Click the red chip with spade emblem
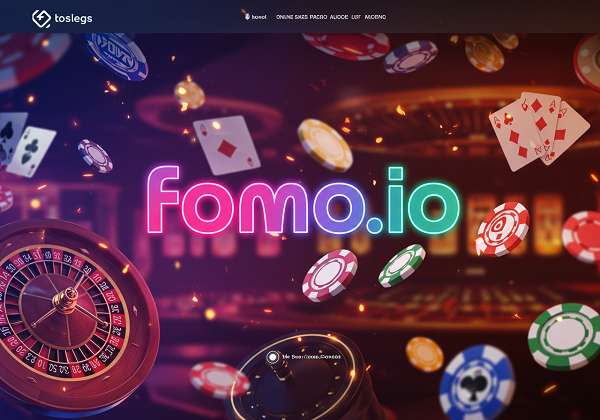The height and width of the screenshot is (420, 600). tap(502, 229)
